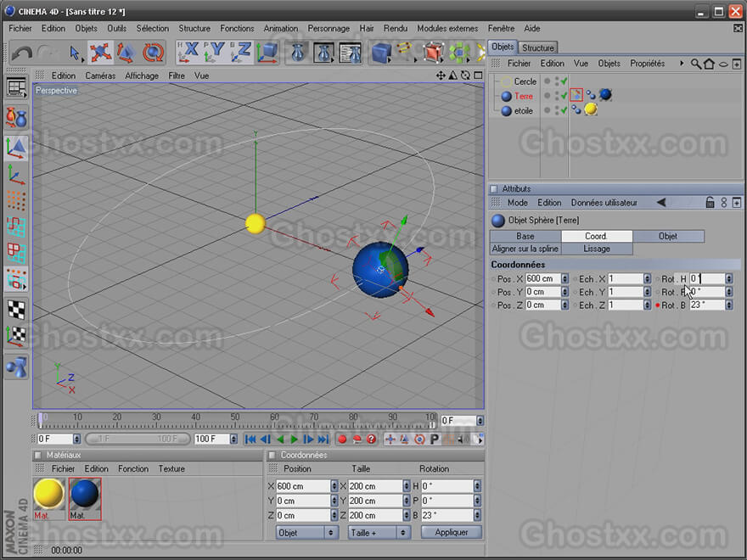Open the viewport layout icon in left palette
The width and height of the screenshot is (747, 560).
[16, 87]
